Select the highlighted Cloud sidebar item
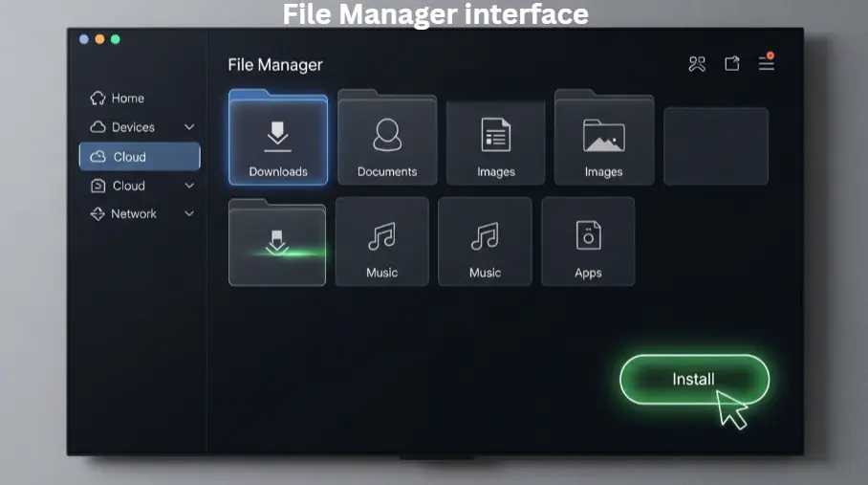Image resolution: width=868 pixels, height=485 pixels. (140, 157)
